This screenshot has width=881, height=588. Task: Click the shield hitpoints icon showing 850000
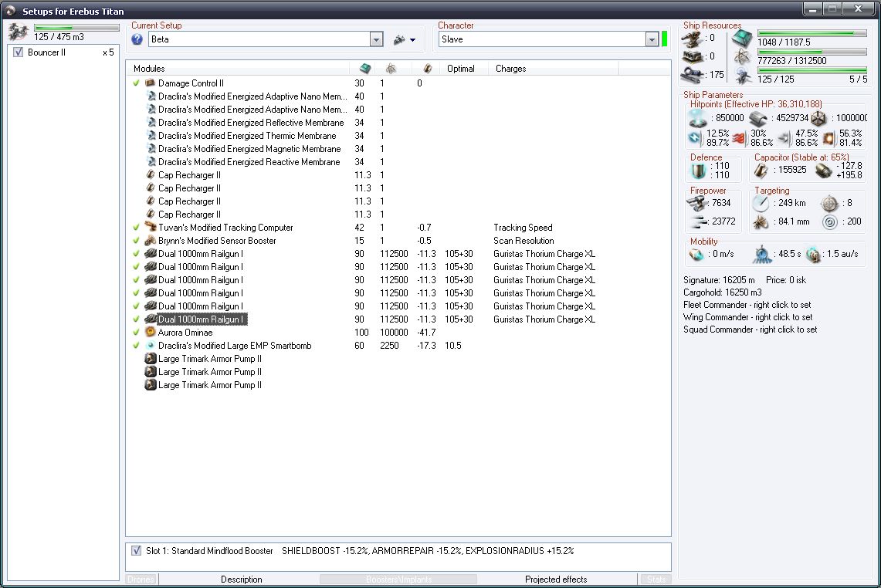tap(698, 118)
